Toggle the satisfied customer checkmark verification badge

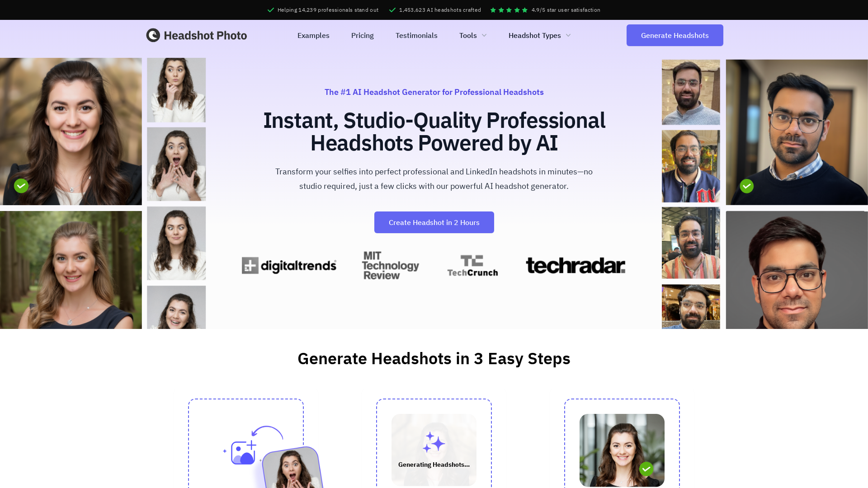point(21,186)
